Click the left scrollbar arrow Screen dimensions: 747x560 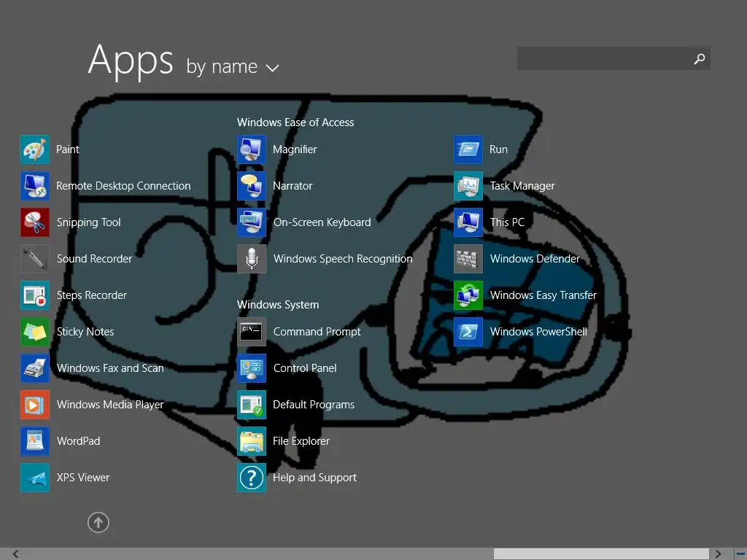tap(16, 554)
